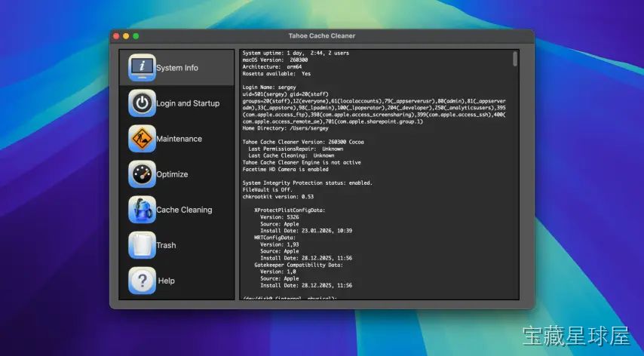Switch to the System Info section label
The width and height of the screenshot is (644, 356).
coord(177,68)
